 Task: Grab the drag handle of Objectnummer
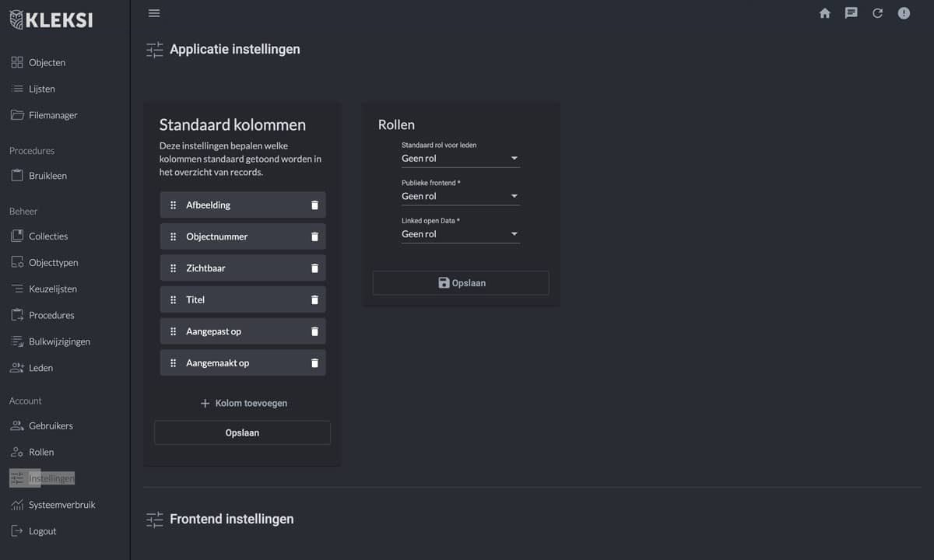pos(174,237)
